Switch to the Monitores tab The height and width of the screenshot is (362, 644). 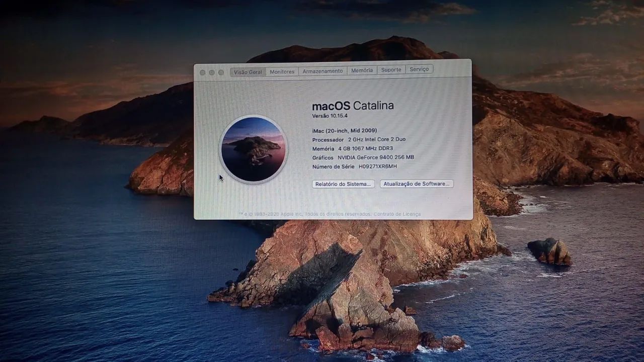pyautogui.click(x=282, y=71)
